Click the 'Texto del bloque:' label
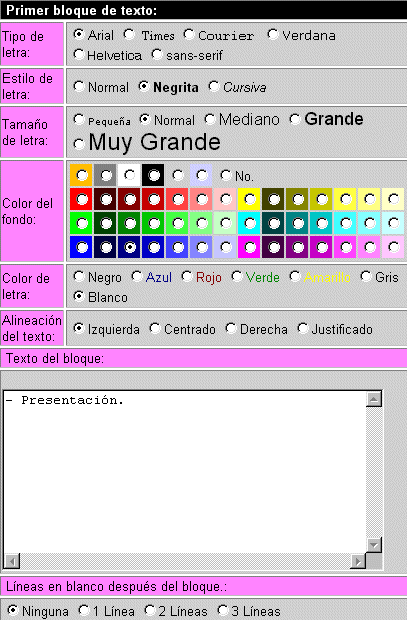407x620 pixels. pos(55,359)
